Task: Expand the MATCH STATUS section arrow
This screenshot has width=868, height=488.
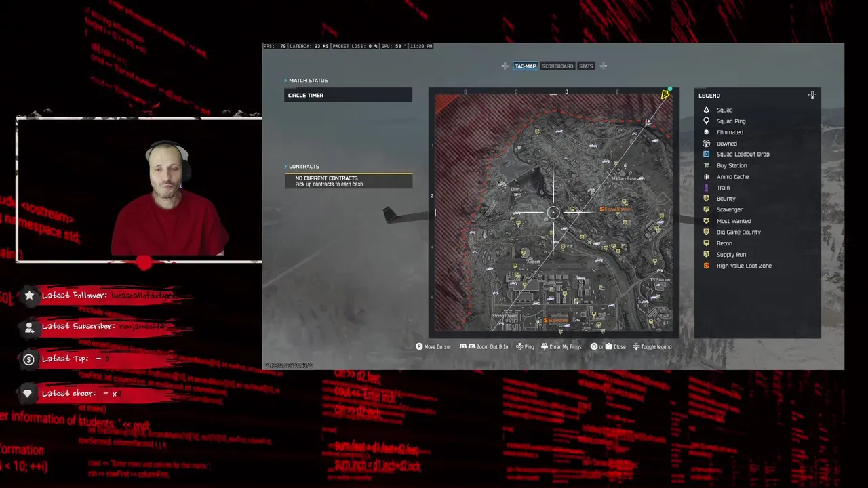Action: (x=285, y=81)
